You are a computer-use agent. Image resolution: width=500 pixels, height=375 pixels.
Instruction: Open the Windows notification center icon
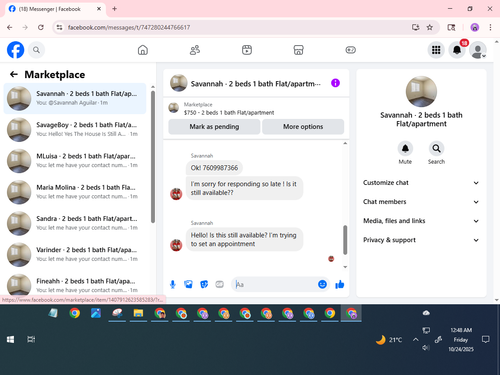(x=486, y=339)
